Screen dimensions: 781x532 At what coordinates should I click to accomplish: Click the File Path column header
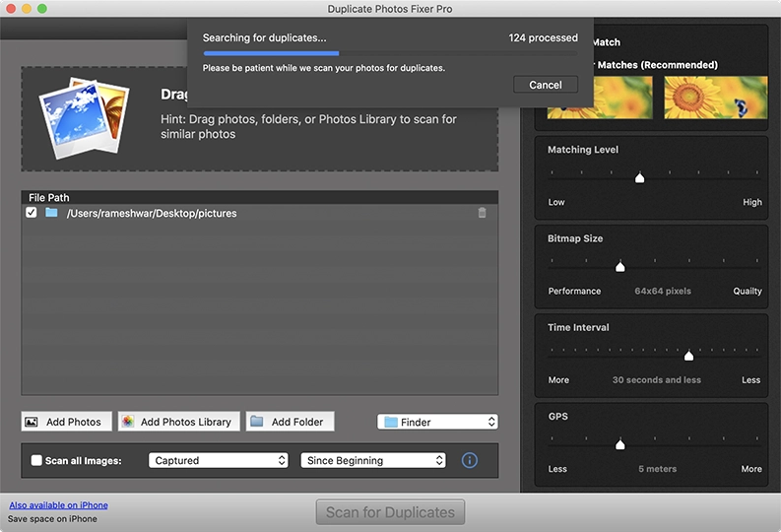tap(259, 197)
